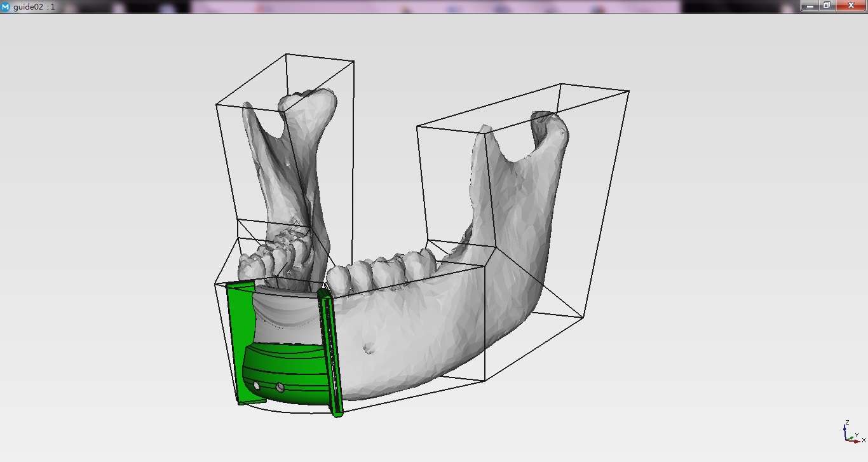The width and height of the screenshot is (868, 462).
Task: Click the red X axis arrow of orientation triad
Action: click(x=857, y=440)
